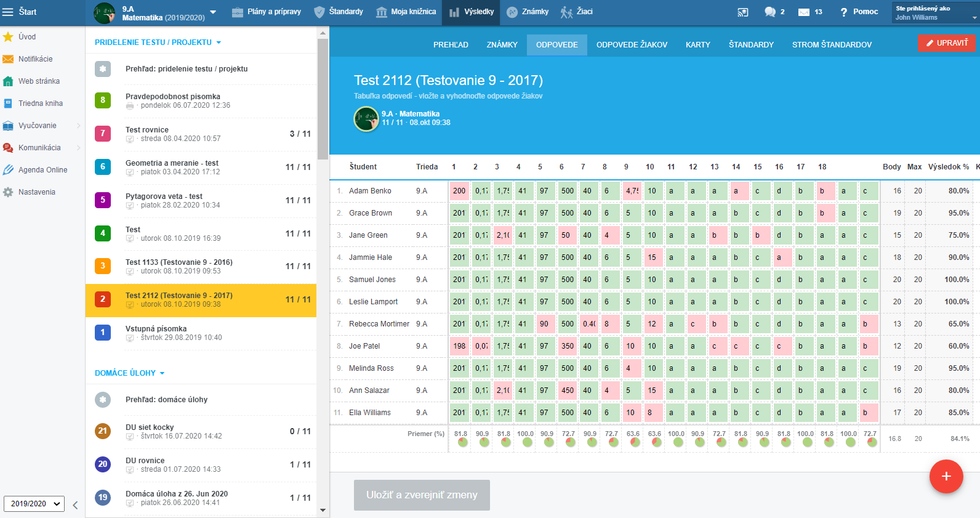Click the chat messages icon in top bar
The width and height of the screenshot is (980, 518).
point(769,12)
